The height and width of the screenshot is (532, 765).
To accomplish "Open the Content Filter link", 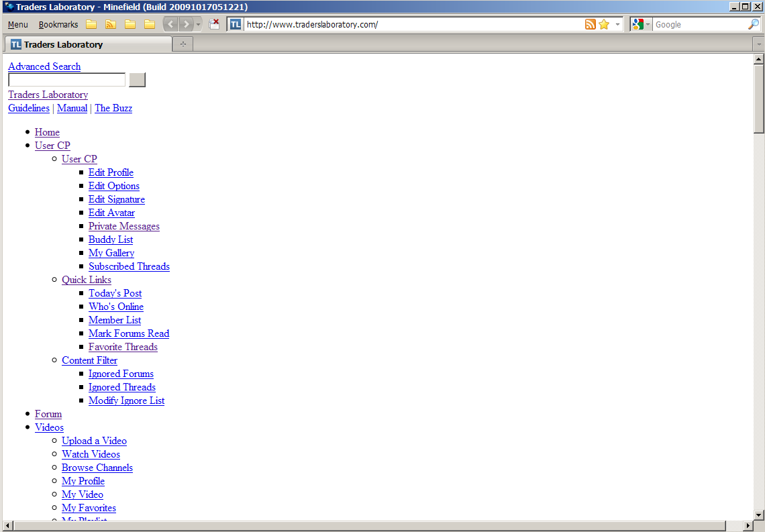I will (90, 360).
